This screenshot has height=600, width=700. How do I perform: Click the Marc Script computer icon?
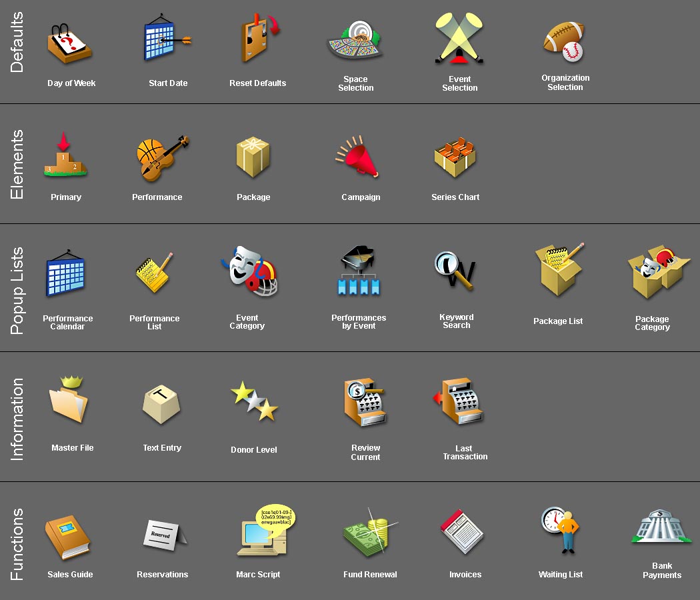pyautogui.click(x=265, y=532)
